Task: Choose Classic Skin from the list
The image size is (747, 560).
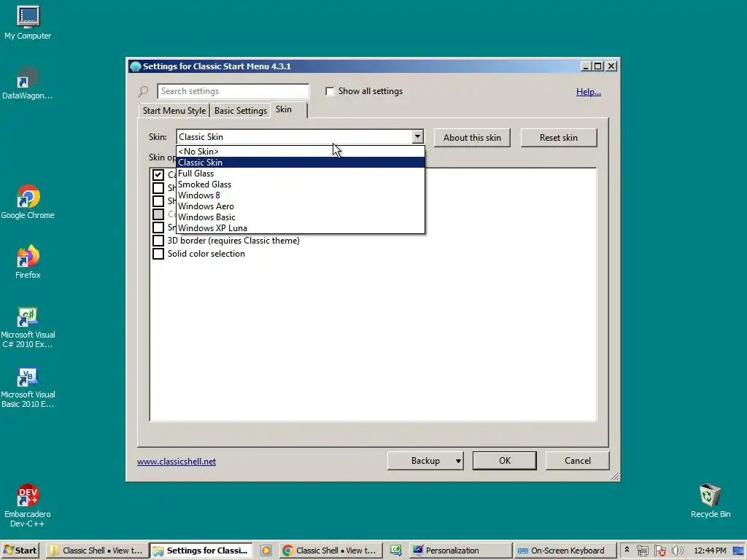Action: tap(300, 163)
